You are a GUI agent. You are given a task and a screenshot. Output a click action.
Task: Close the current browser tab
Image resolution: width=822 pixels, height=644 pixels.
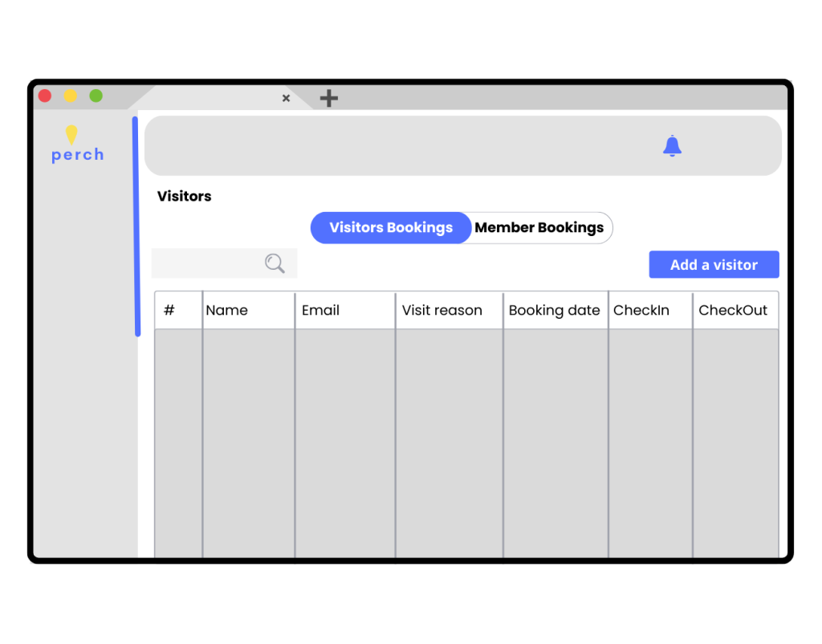286,98
